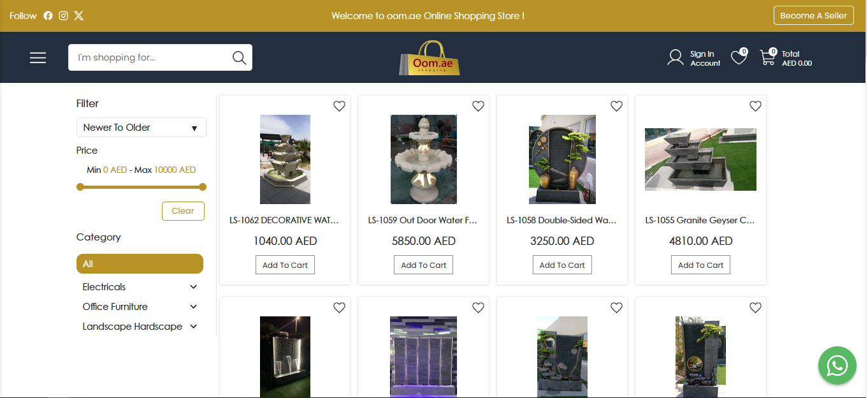
Task: Favorite the LS-1059 Out Door Water Fountain
Action: pyautogui.click(x=478, y=107)
